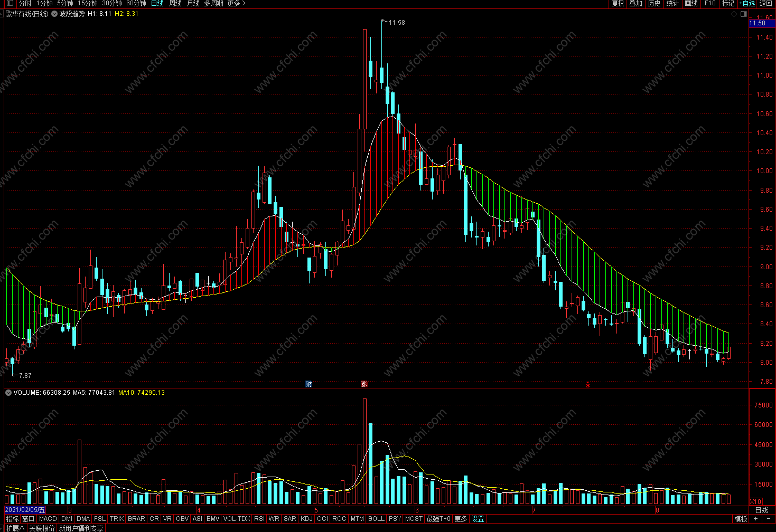The width and height of the screenshot is (776, 532).
Task: Select the EMV indicator
Action: pos(213,519)
